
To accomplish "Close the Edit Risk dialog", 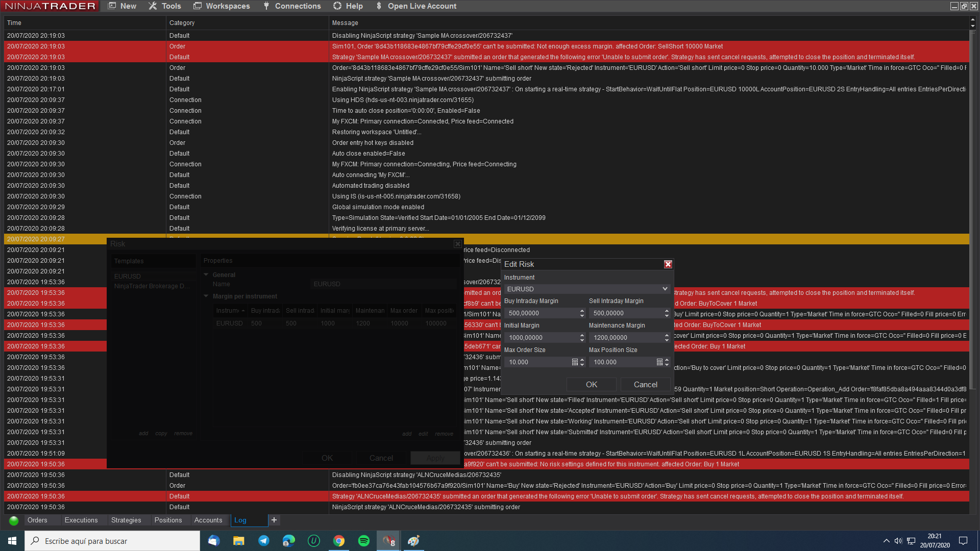I will (x=668, y=264).
